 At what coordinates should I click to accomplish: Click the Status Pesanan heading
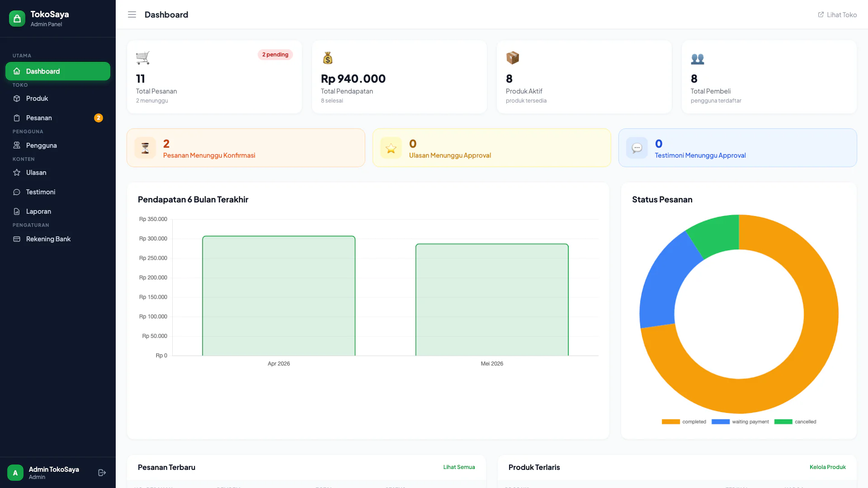662,200
